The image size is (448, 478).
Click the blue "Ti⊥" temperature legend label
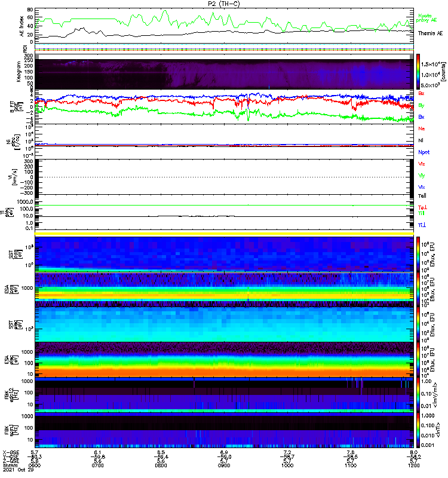422,225
